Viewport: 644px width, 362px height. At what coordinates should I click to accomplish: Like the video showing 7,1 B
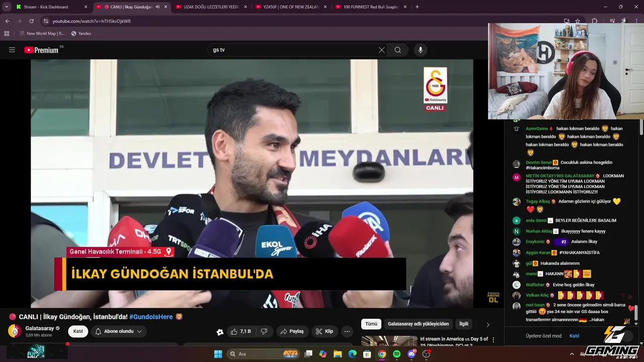240,331
